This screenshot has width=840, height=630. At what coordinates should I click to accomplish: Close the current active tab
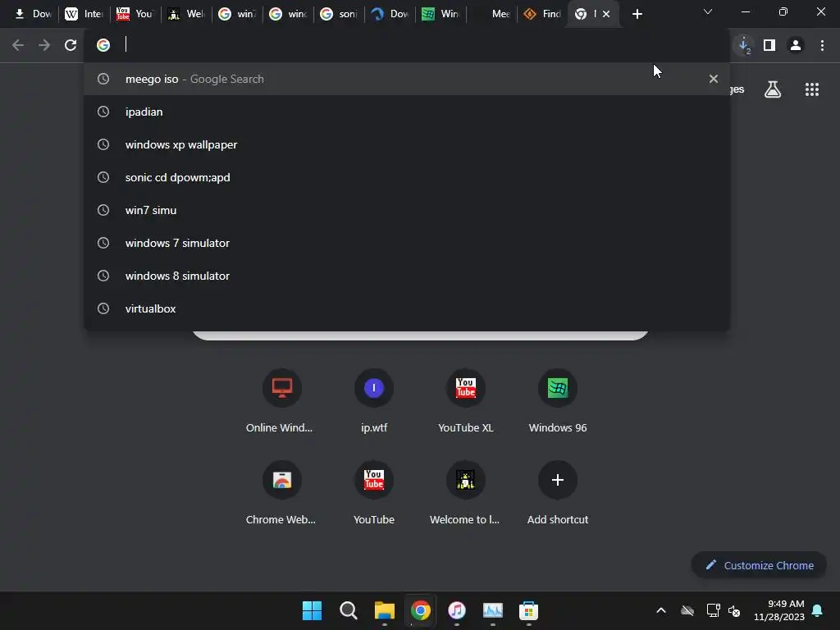tap(606, 14)
